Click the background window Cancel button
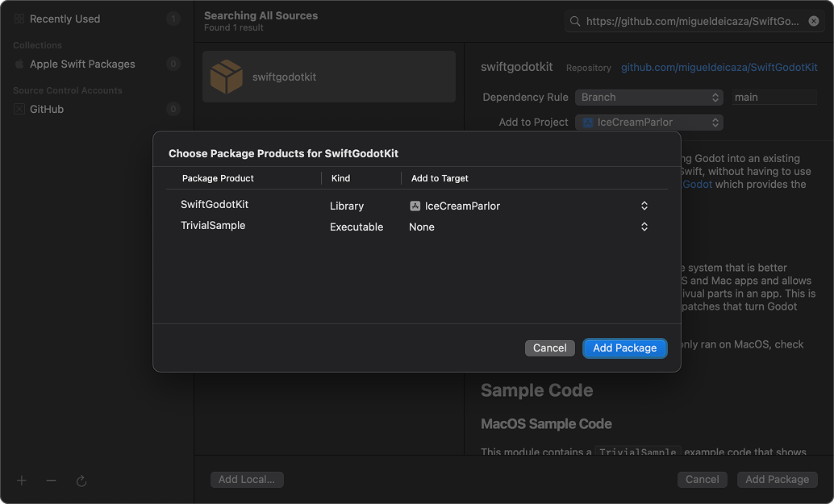The image size is (834, 504). [x=702, y=480]
